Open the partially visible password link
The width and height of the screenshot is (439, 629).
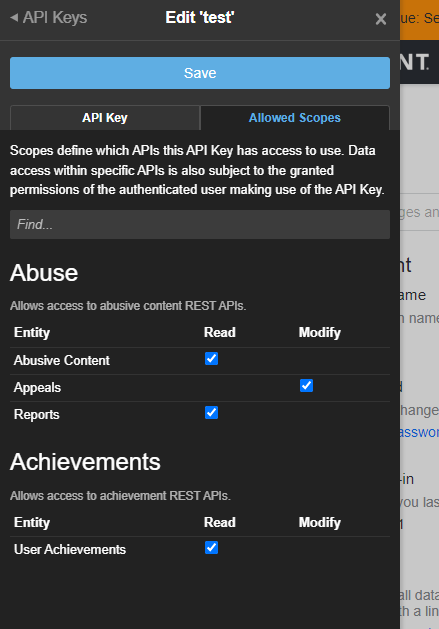click(x=419, y=432)
